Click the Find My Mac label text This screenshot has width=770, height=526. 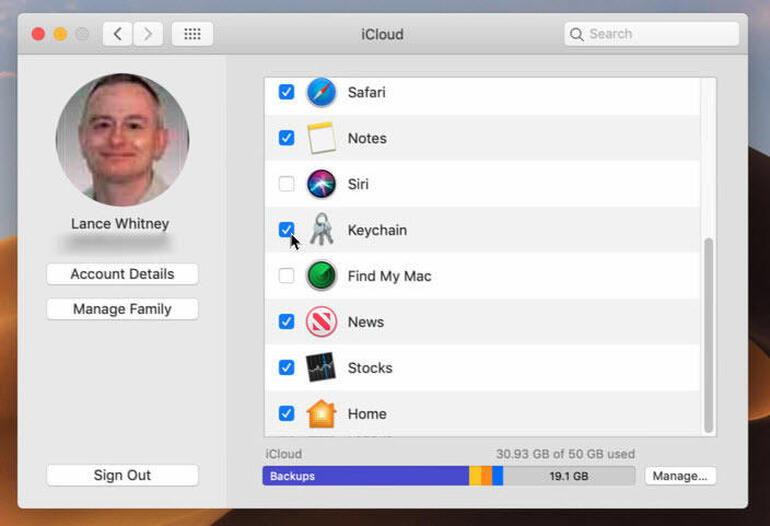389,276
